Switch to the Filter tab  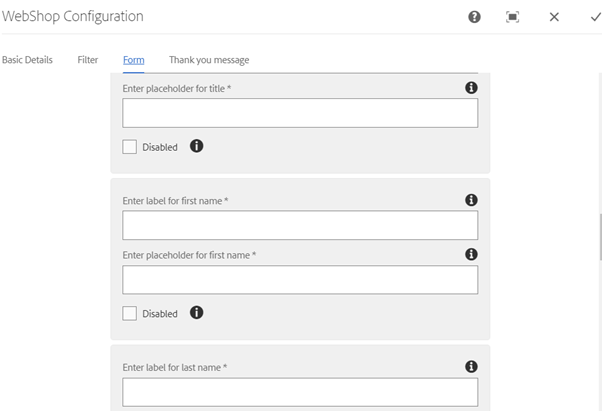click(x=88, y=60)
